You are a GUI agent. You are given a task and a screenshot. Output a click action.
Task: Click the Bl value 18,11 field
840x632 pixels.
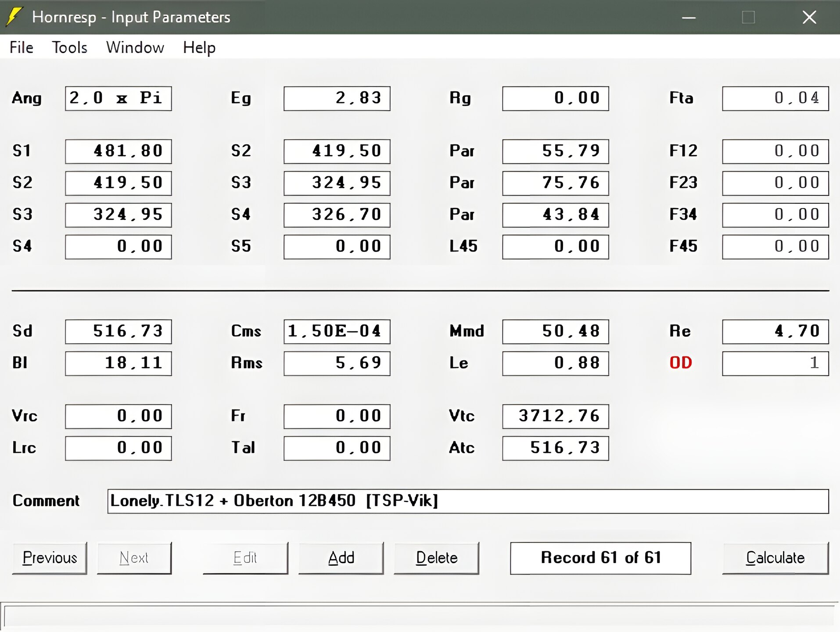click(118, 363)
